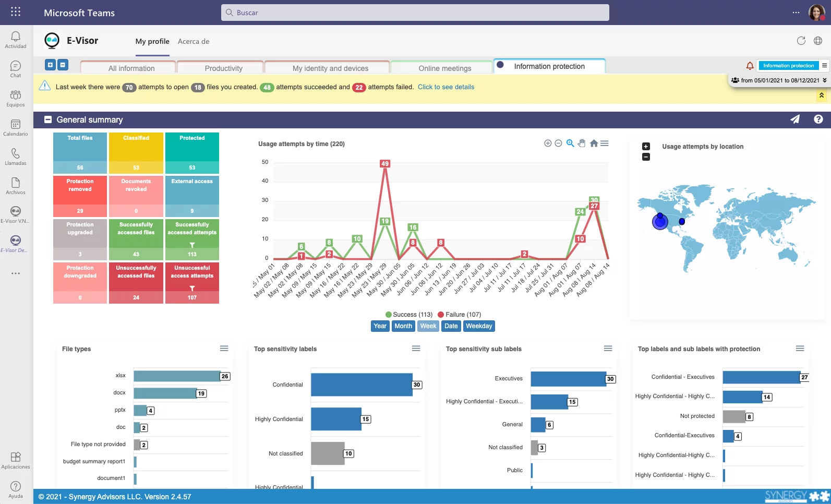
Task: Open Teams settings and more ellipsis
Action: (x=796, y=13)
